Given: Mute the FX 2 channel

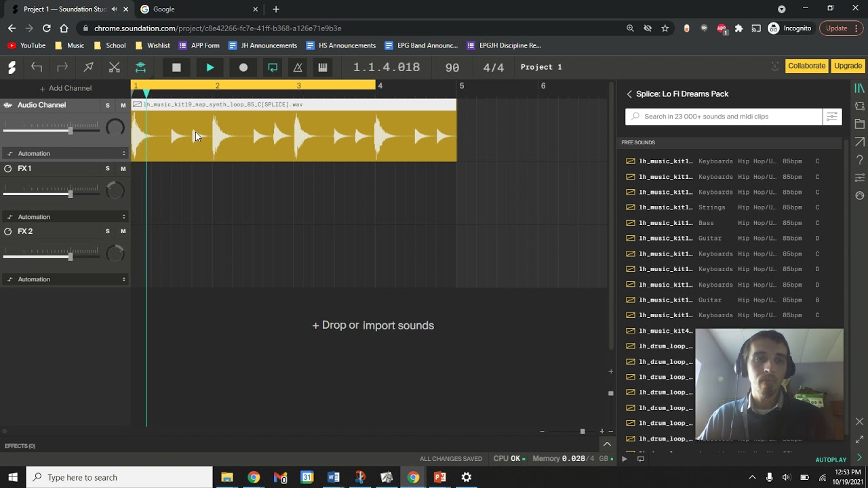Looking at the screenshot, I should click(x=123, y=231).
